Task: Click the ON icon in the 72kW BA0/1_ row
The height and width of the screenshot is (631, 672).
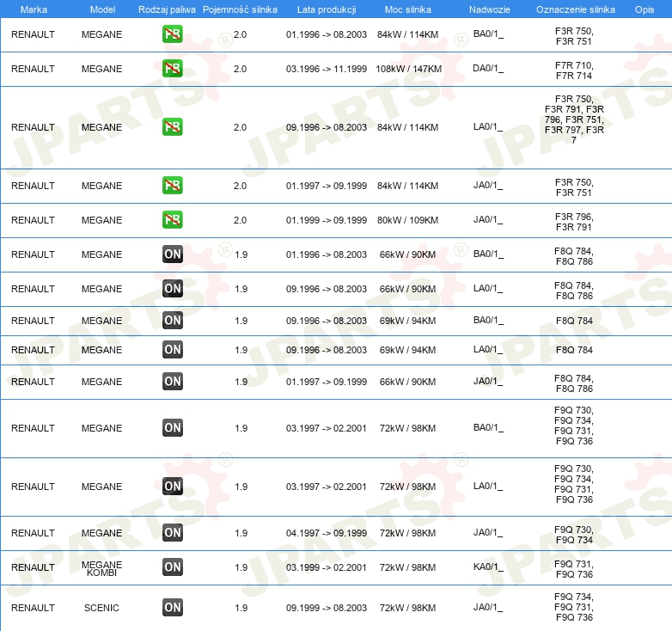Action: tap(172, 428)
